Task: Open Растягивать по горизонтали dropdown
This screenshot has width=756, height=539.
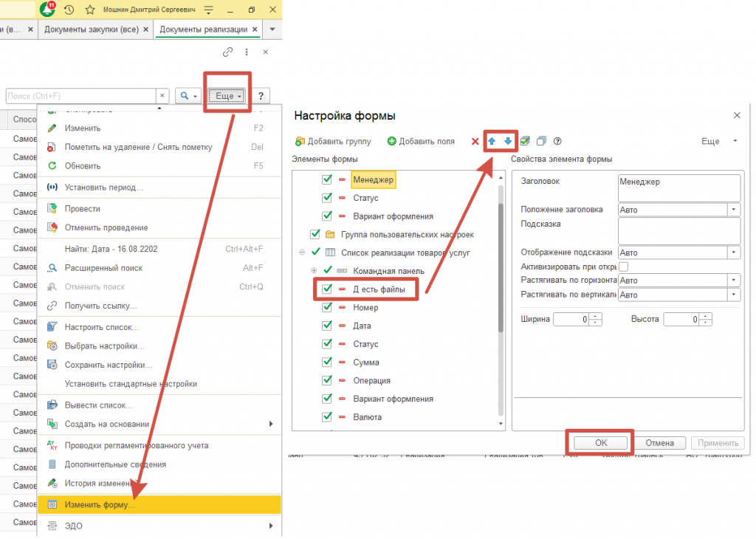Action: coord(734,280)
